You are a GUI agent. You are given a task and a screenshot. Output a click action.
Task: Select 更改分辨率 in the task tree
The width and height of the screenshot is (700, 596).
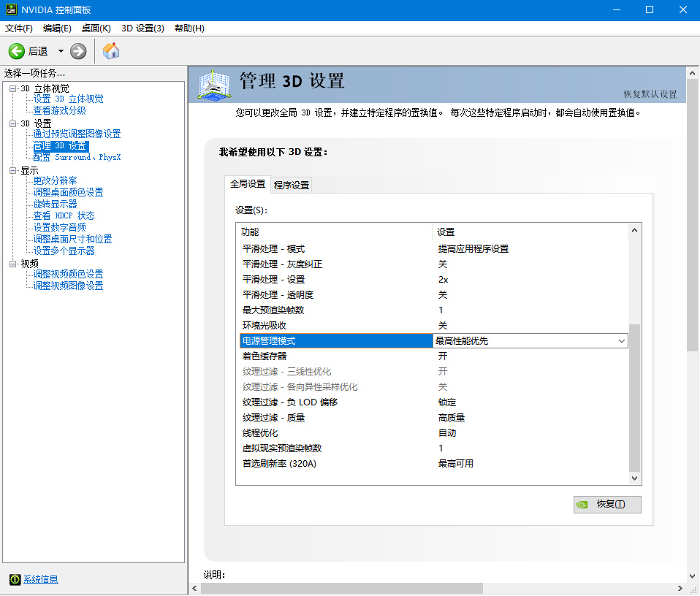[x=55, y=180]
